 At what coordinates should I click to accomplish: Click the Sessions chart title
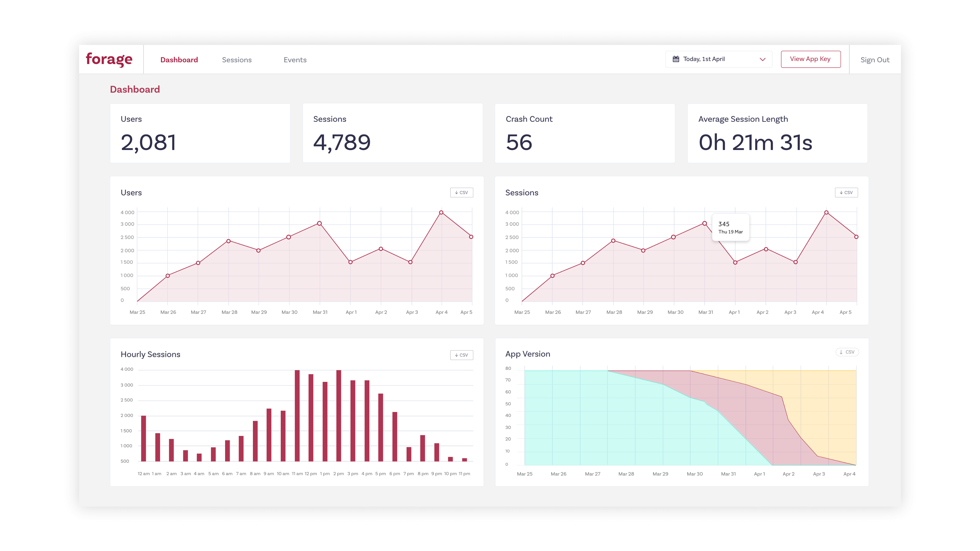tap(522, 192)
